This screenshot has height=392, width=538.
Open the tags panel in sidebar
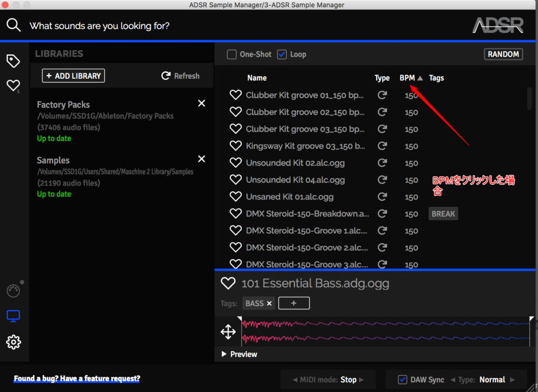click(13, 61)
